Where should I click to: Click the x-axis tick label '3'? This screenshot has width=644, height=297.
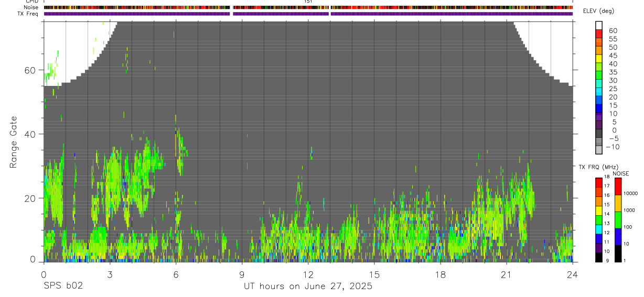tap(110, 274)
